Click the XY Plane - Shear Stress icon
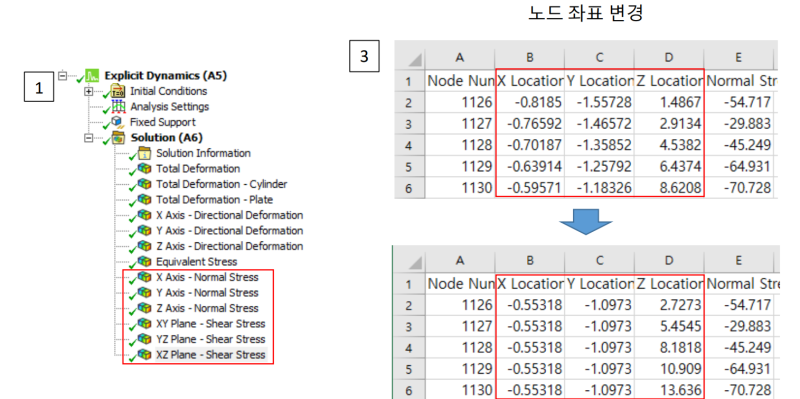Screen dimensions: 800x399 (144, 324)
